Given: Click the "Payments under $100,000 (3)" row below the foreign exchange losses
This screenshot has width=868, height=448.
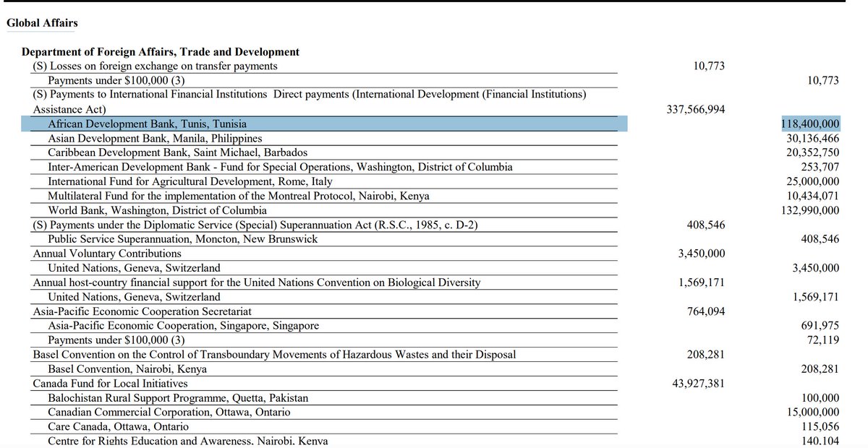Looking at the screenshot, I should (x=117, y=81).
